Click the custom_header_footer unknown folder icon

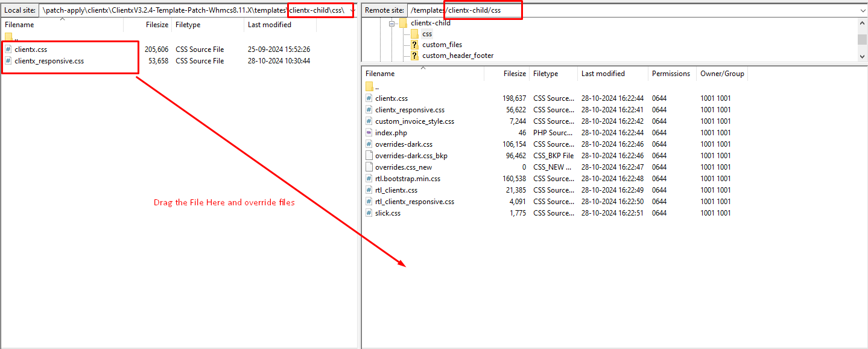[x=414, y=56]
